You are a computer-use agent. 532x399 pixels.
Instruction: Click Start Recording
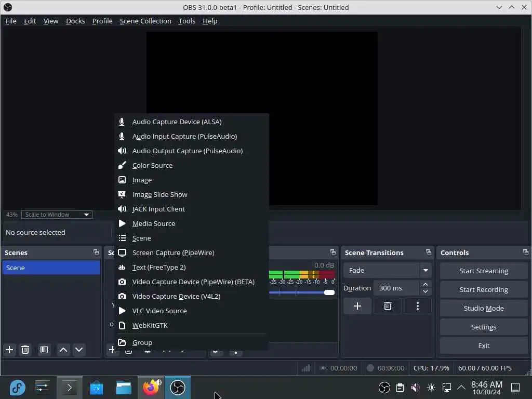[484, 290]
